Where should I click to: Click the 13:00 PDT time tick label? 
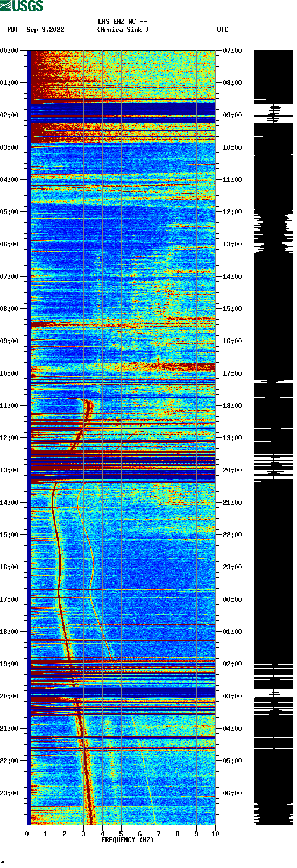tap(10, 470)
